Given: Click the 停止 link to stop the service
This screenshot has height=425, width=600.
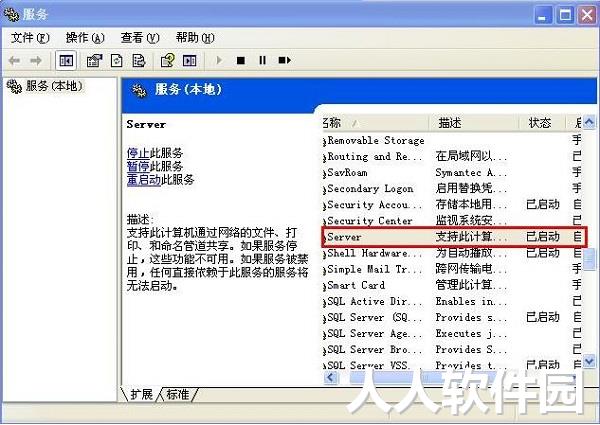Looking at the screenshot, I should [x=138, y=153].
